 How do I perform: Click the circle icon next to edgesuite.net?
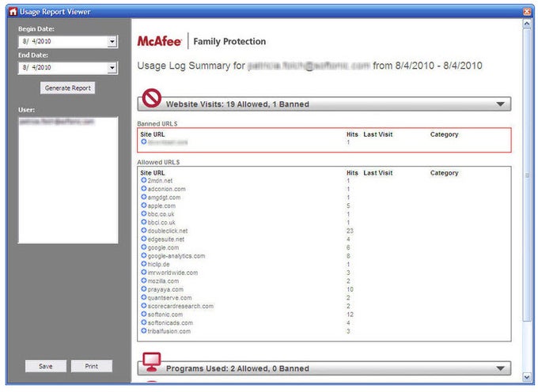144,239
